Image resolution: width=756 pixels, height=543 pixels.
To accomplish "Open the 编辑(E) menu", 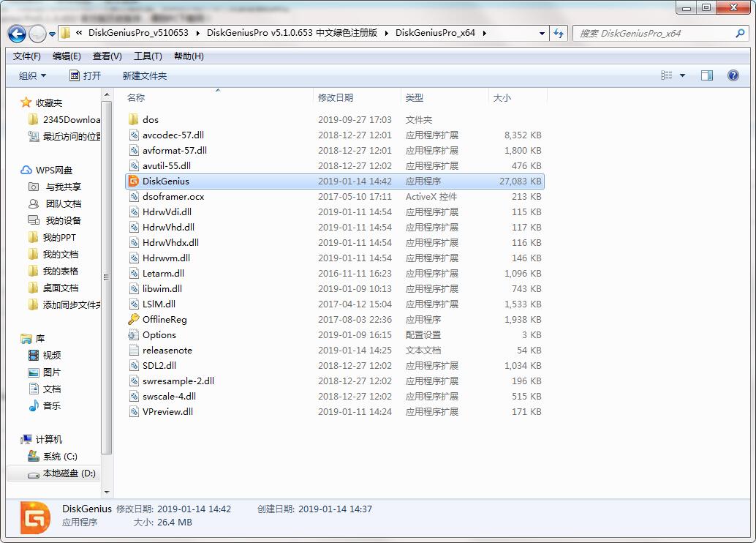I will 67,56.
